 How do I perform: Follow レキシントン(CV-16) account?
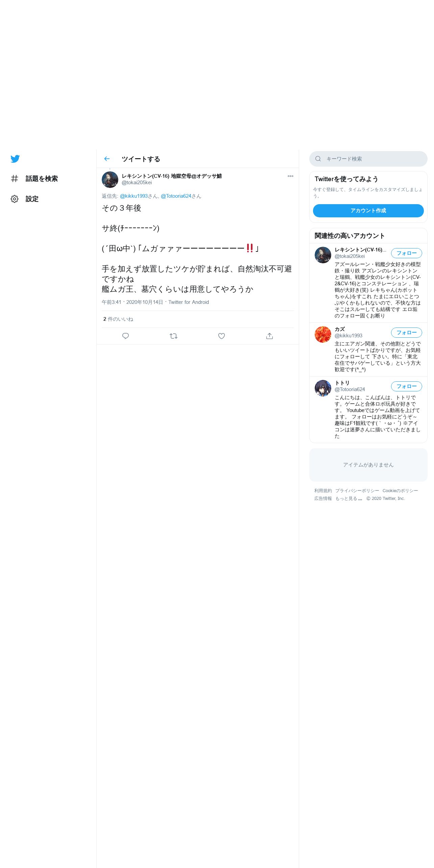click(407, 253)
